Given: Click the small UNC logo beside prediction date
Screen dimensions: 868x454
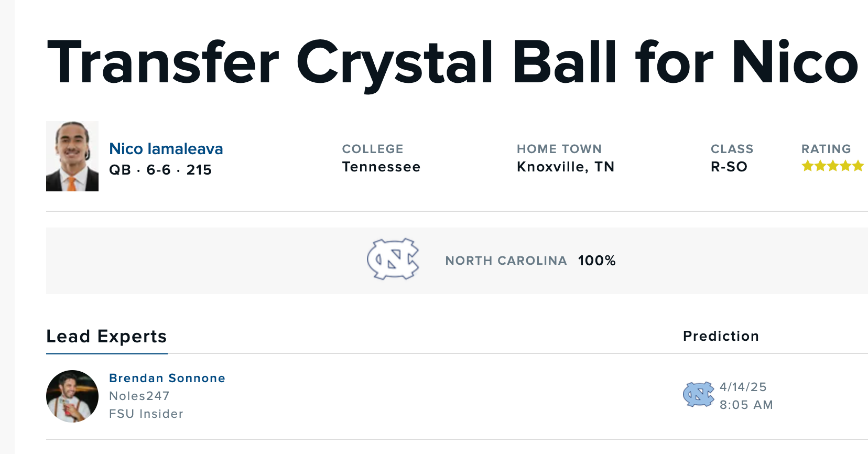Looking at the screenshot, I should pyautogui.click(x=698, y=395).
